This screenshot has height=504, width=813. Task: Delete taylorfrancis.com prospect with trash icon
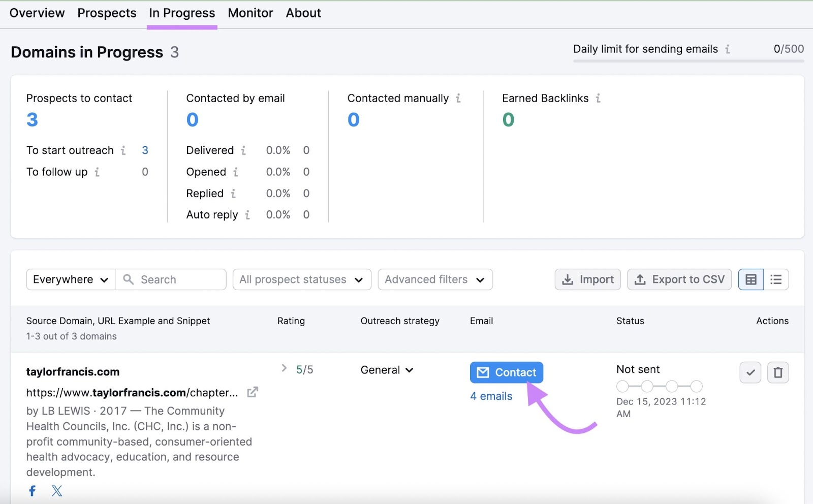pyautogui.click(x=777, y=372)
